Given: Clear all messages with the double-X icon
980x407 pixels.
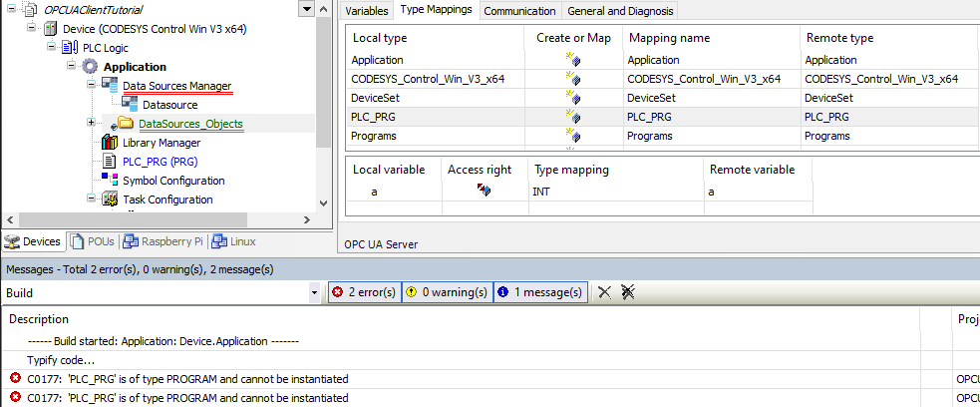Looking at the screenshot, I should pos(628,292).
